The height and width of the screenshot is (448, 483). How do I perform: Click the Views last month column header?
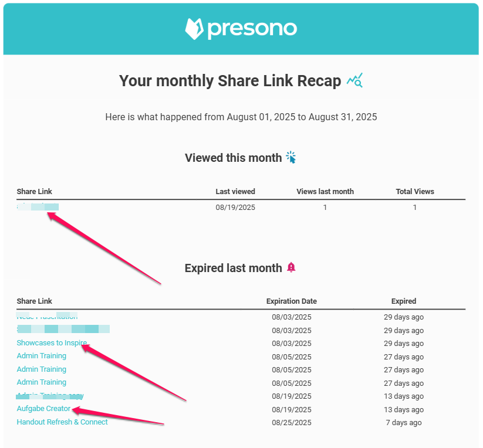325,191
